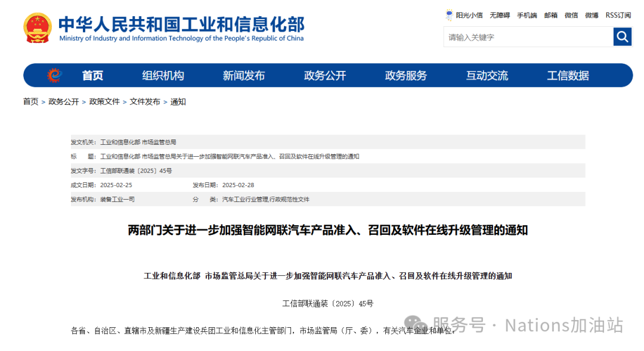This screenshot has width=644, height=351.
Task: Click 政策文件 in the breadcrumb
Action: (104, 102)
